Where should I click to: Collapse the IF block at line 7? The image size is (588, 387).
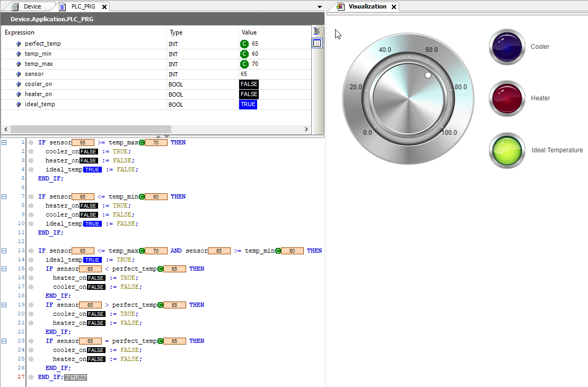click(4, 197)
